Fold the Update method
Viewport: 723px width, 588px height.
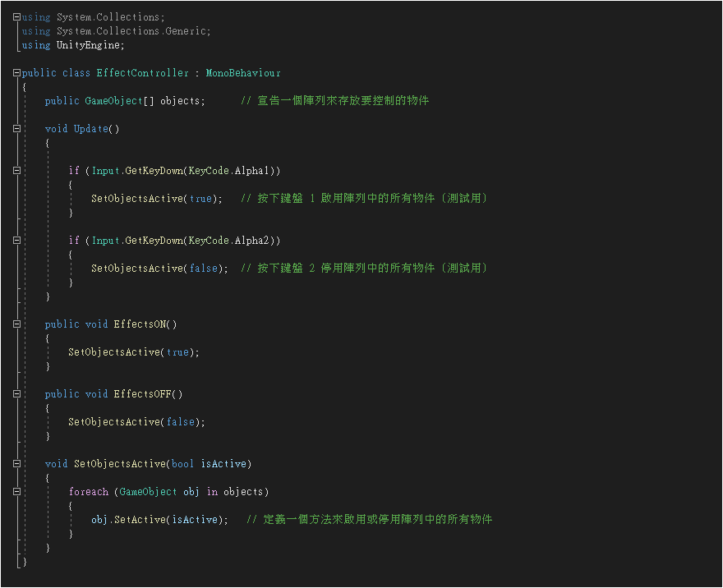point(17,129)
